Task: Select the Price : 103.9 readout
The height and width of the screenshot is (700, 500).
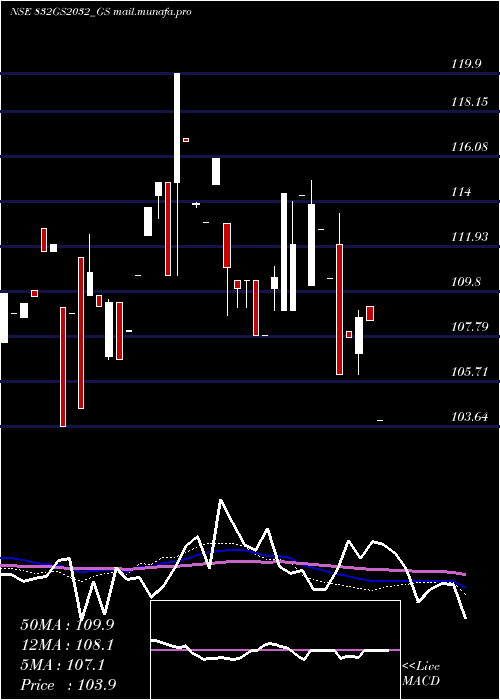Action: click(x=68, y=685)
